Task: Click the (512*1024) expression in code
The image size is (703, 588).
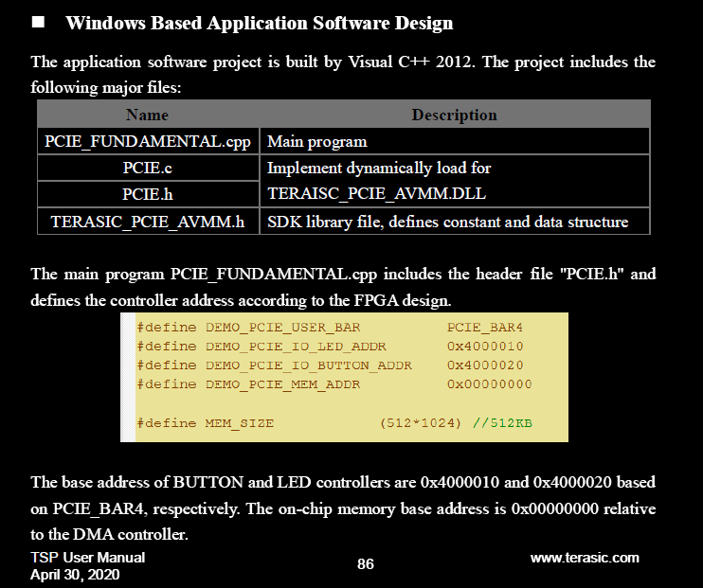Action: point(420,423)
